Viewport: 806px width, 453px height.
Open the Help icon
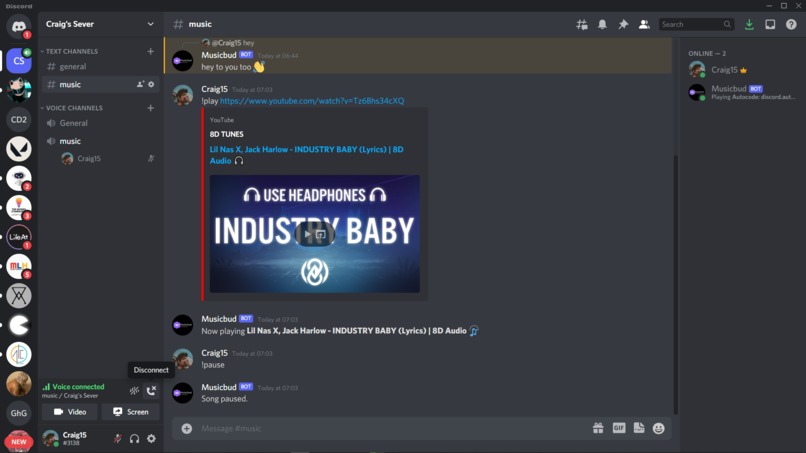[x=791, y=24]
